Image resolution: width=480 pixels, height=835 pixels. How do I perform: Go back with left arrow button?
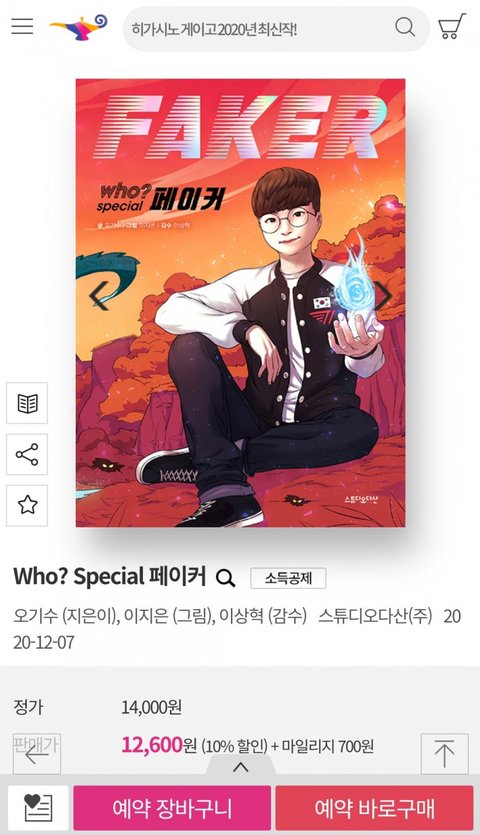tap(37, 754)
